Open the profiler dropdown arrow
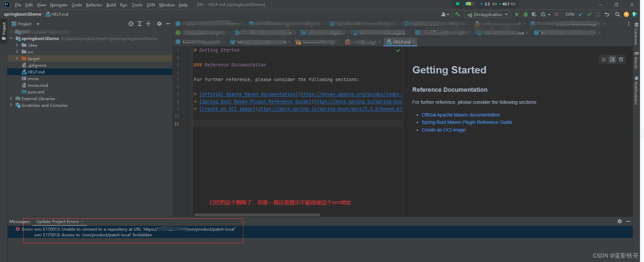Image resolution: width=644 pixels, height=262 pixels. pos(549,15)
